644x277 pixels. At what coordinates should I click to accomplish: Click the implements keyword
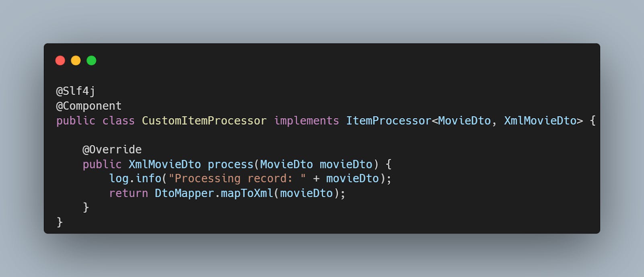306,121
